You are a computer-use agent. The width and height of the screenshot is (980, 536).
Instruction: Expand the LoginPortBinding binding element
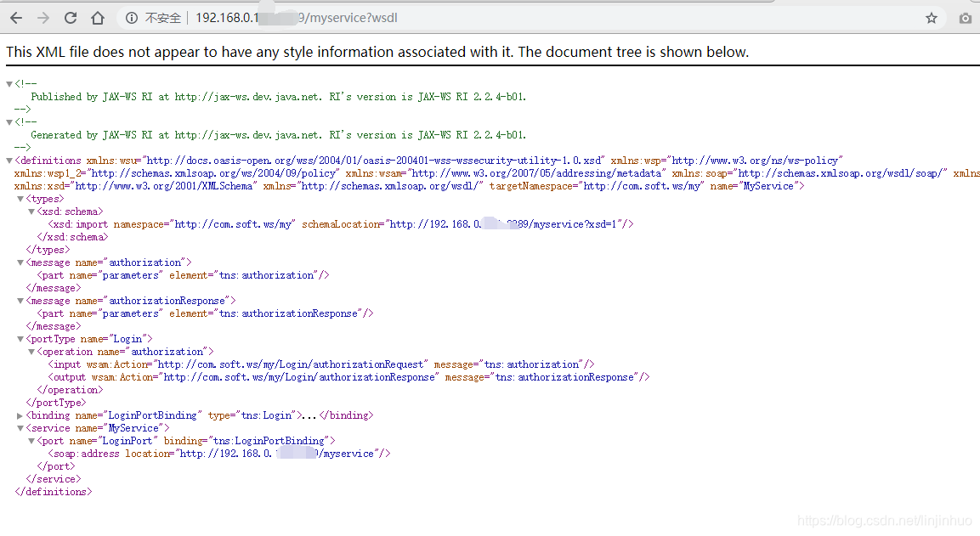click(x=20, y=415)
